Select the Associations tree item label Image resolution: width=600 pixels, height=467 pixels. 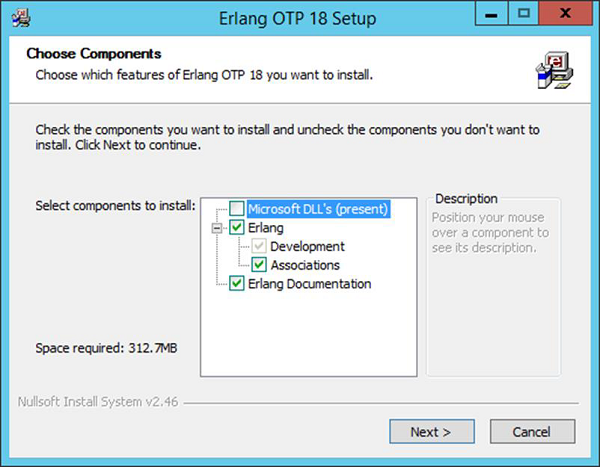305,265
